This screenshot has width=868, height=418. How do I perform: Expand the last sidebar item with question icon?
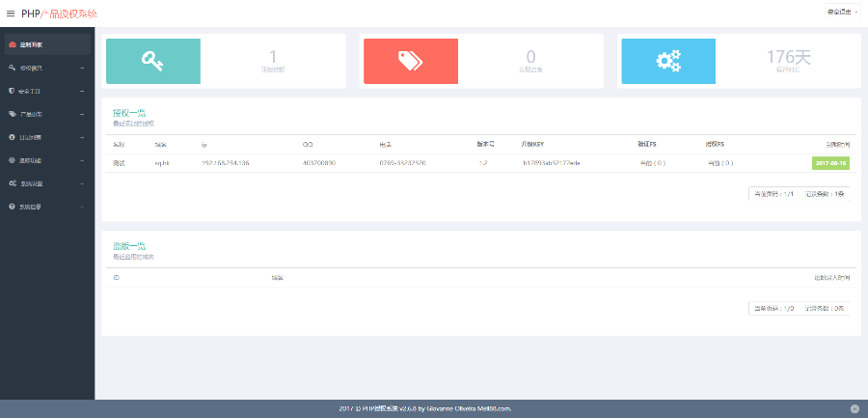coord(46,207)
